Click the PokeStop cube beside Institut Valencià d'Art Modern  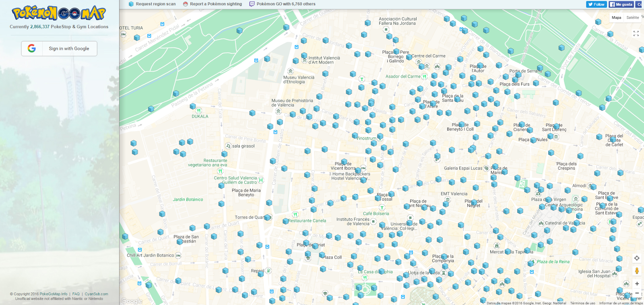coord(304,56)
